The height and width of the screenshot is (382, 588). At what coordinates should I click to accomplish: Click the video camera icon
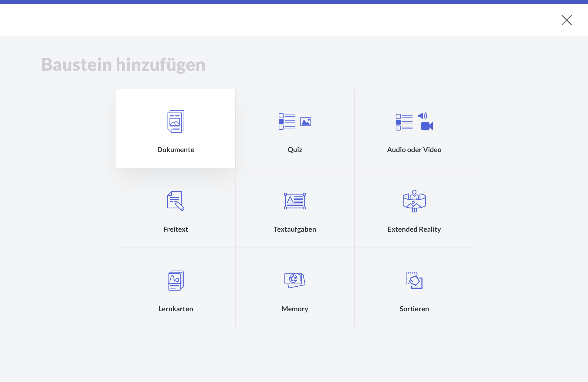tap(427, 126)
